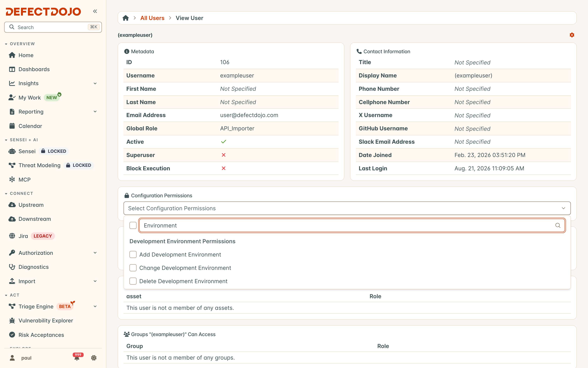588x368 pixels.
Task: Open gear settings next to paul
Action: coord(94,358)
